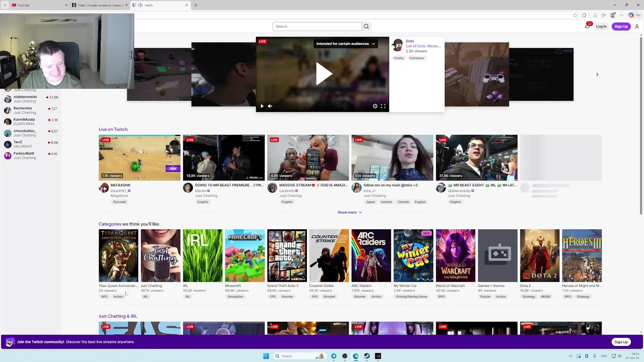Open the 31.8K viewers stableronaldo thumbnail
Screen dimensions: 644x362
[x=476, y=157]
